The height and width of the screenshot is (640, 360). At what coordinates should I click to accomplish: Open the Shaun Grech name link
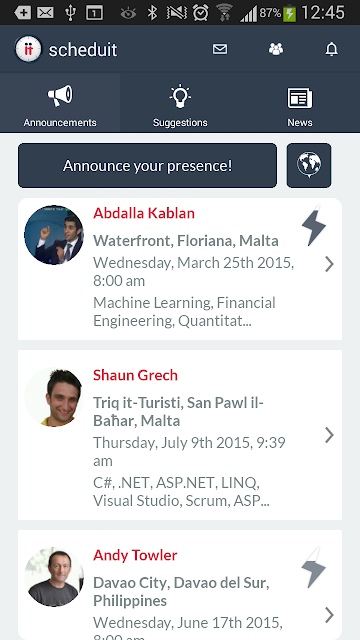click(x=136, y=375)
